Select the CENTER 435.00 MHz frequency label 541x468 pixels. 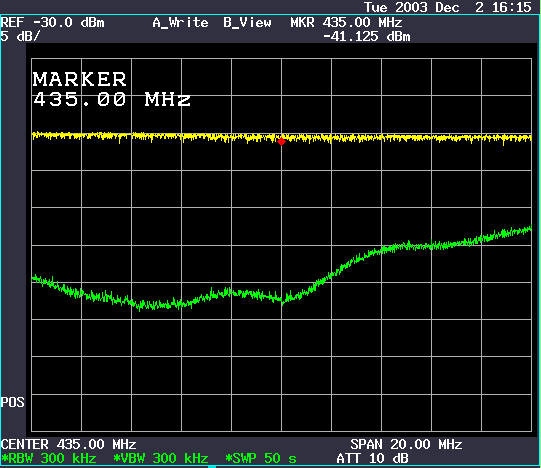tap(68, 444)
